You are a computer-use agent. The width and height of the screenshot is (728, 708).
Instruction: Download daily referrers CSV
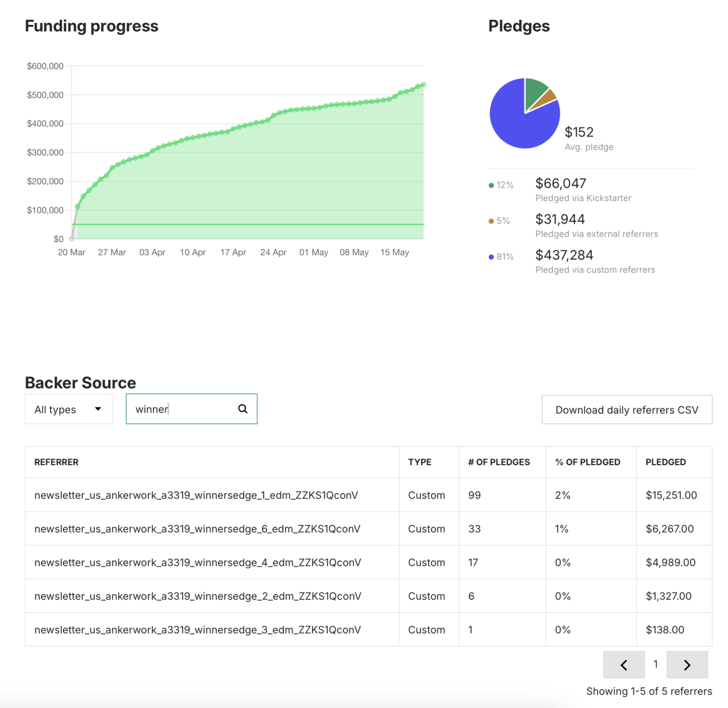point(626,410)
